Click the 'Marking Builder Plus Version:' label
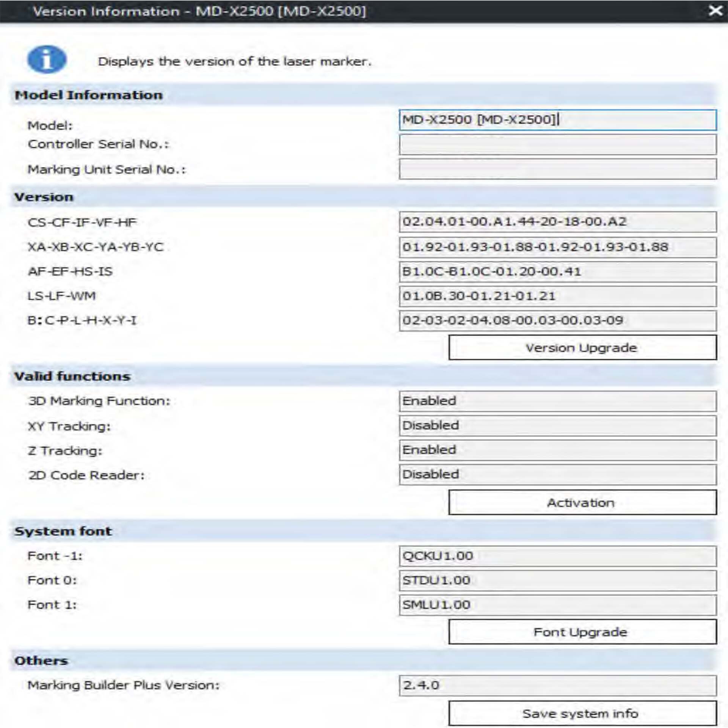This screenshot has height=728, width=728. click(124, 685)
